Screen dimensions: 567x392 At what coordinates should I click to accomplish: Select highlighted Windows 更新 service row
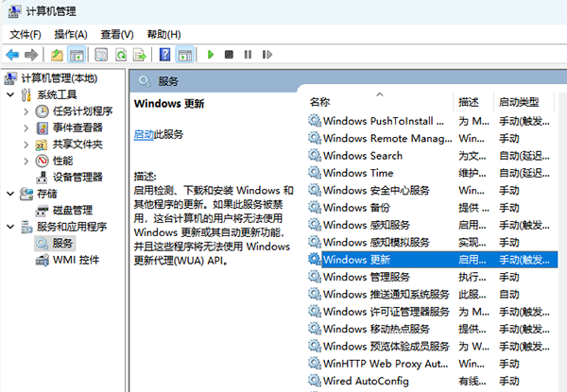[x=433, y=260]
